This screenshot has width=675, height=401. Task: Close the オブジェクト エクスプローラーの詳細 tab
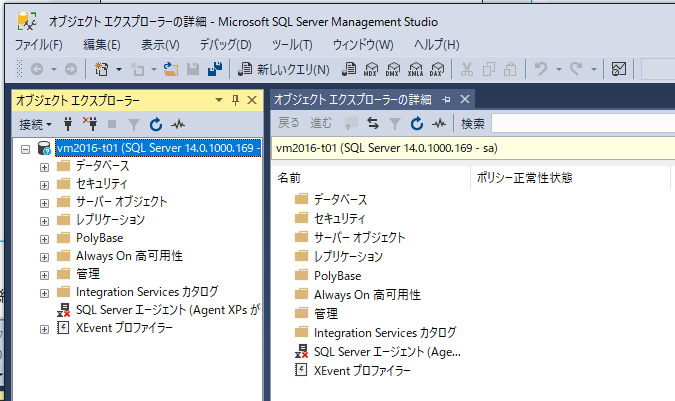coord(465,99)
